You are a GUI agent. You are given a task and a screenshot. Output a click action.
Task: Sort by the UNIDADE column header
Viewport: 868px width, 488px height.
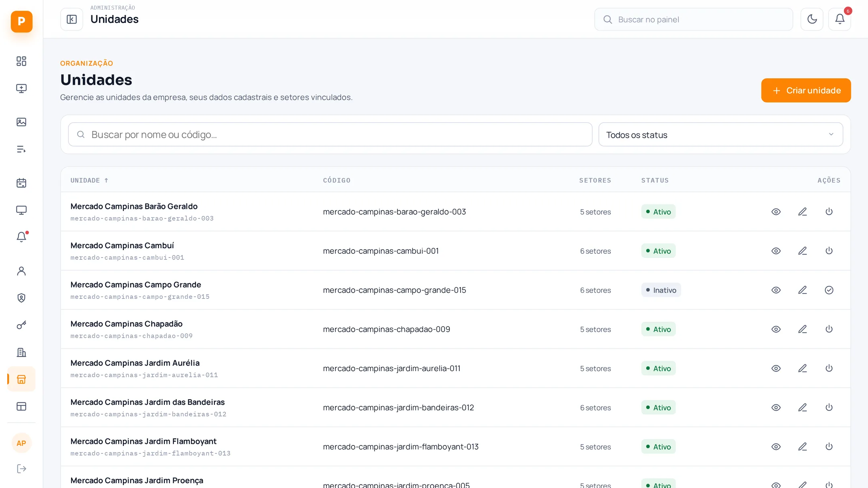(x=89, y=180)
